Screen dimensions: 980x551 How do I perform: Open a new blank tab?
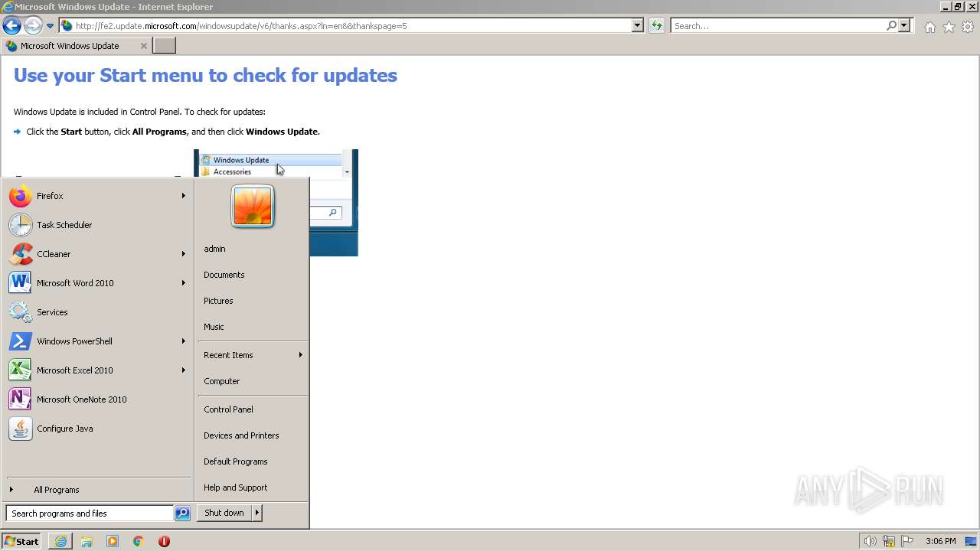pyautogui.click(x=165, y=46)
